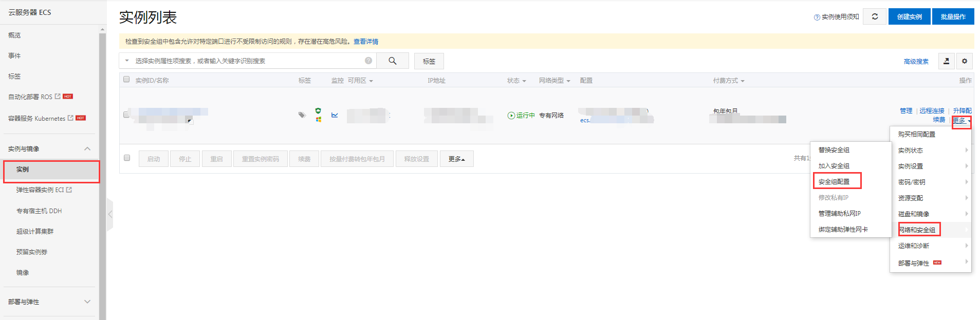The height and width of the screenshot is (320, 980).
Task: Click the green security shield icon
Action: tap(318, 110)
